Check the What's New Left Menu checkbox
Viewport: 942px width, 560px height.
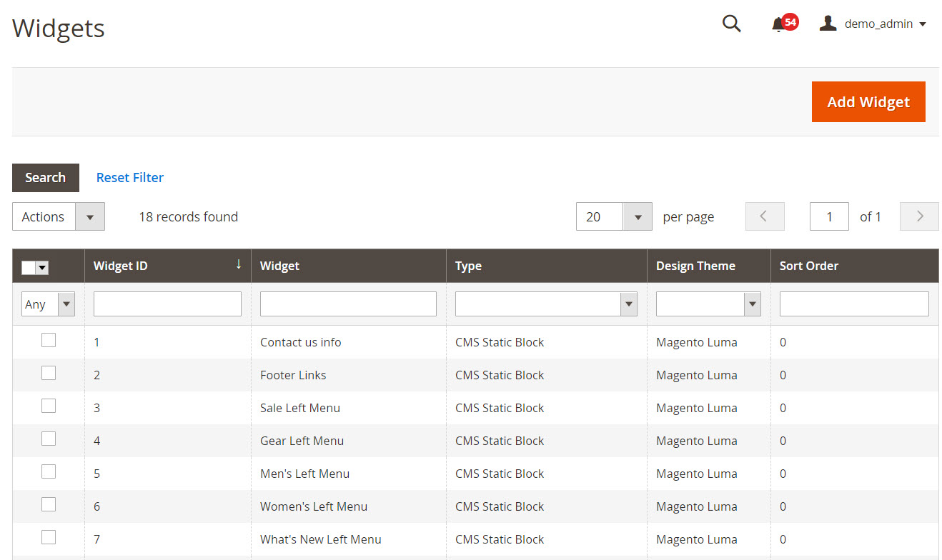point(49,537)
